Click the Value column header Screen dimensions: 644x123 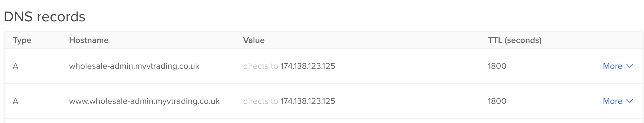tap(254, 40)
